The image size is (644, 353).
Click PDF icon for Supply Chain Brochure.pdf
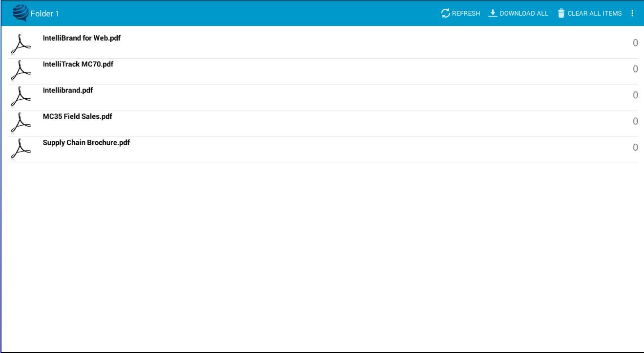(21, 149)
